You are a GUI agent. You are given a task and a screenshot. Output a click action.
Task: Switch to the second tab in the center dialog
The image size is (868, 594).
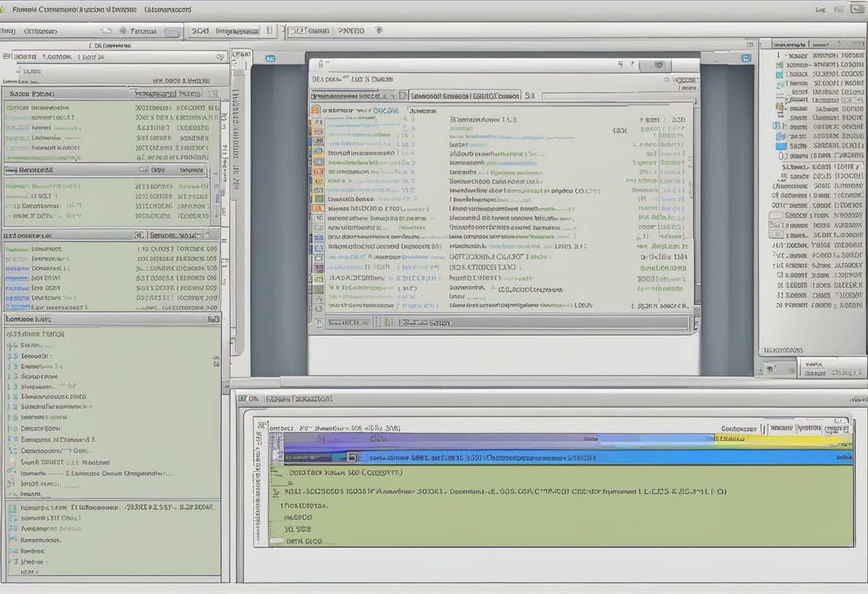pos(465,95)
